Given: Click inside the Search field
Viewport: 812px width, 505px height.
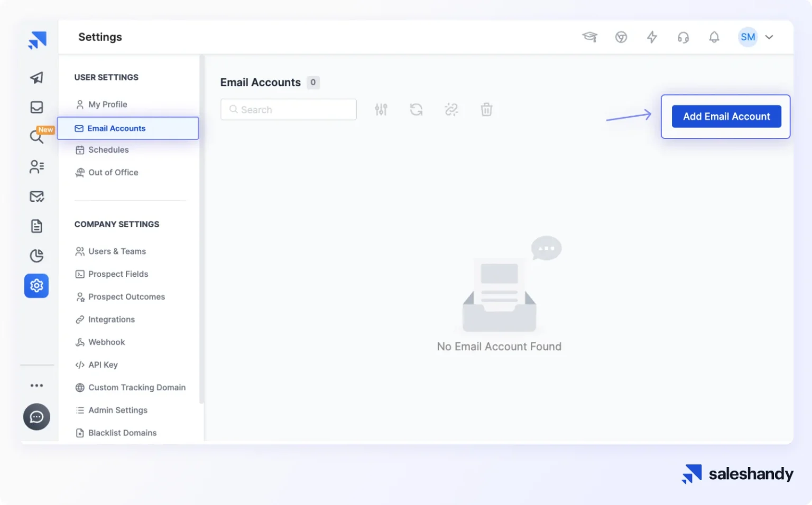Looking at the screenshot, I should (x=288, y=109).
